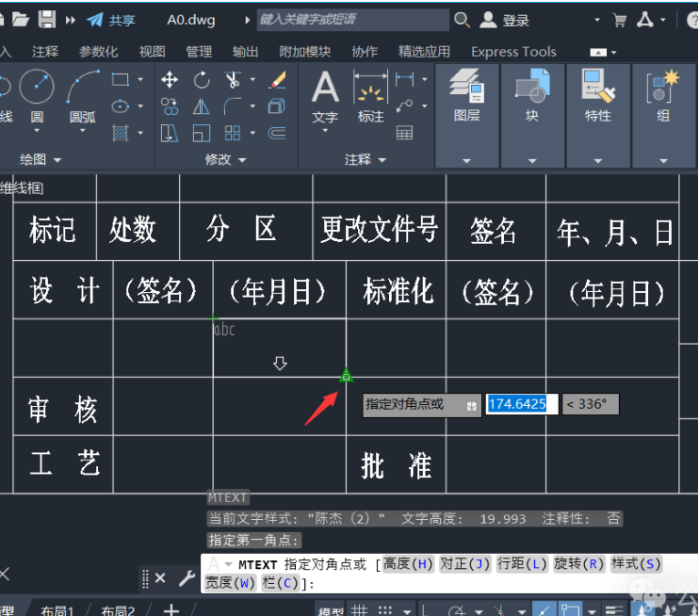Toggle isometric drafting in status bar
This screenshot has height=616, width=699.
pos(500,609)
